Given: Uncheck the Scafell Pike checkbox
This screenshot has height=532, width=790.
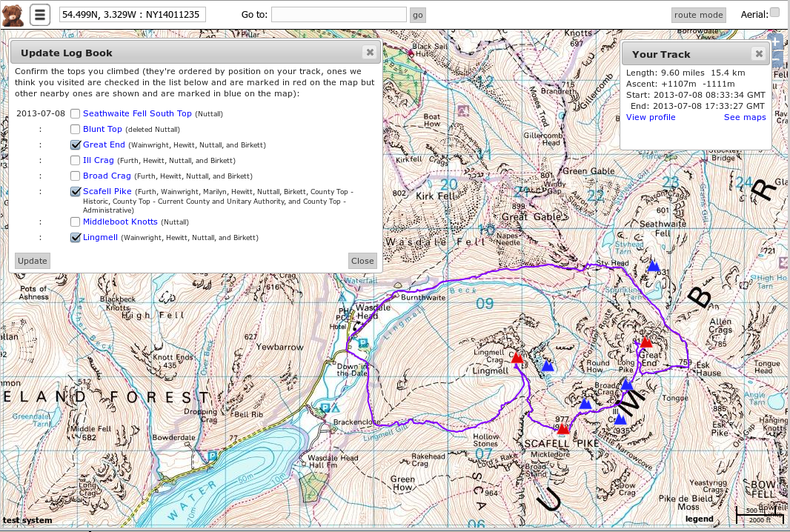Looking at the screenshot, I should click(75, 192).
